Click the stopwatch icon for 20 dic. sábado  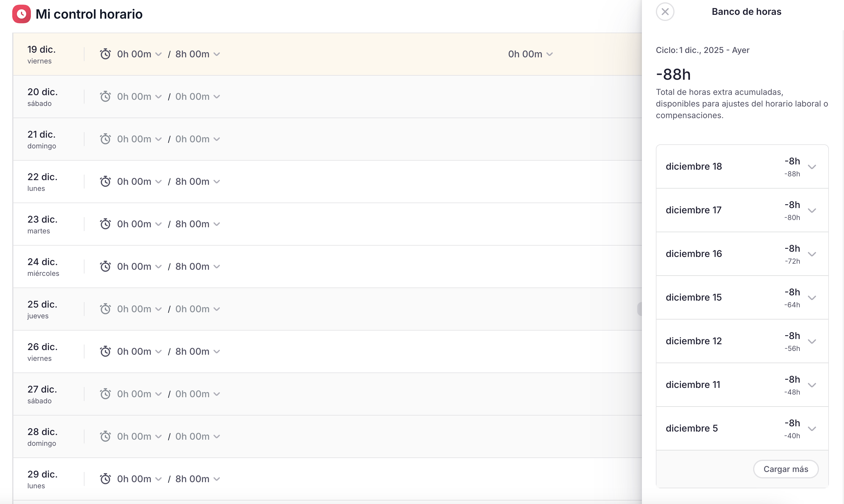105,96
